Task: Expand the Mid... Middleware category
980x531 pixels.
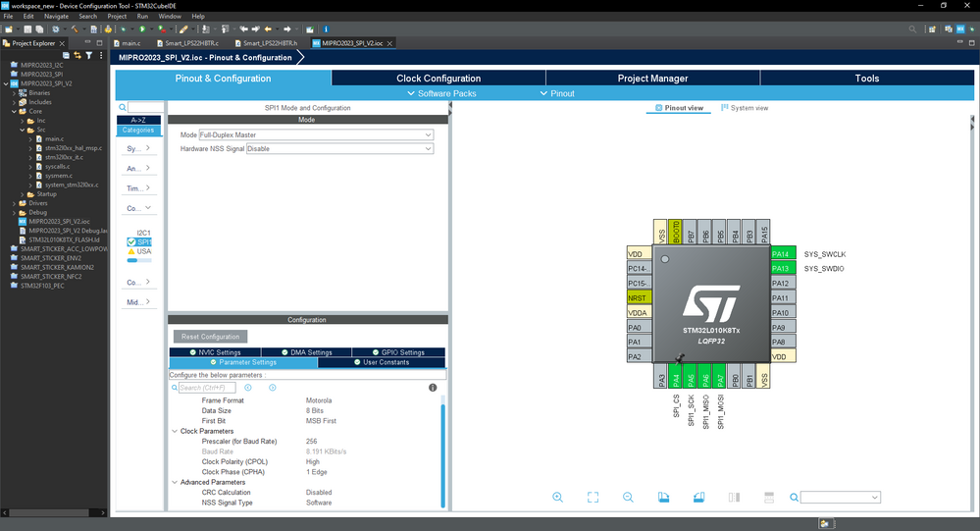Action: coord(138,302)
